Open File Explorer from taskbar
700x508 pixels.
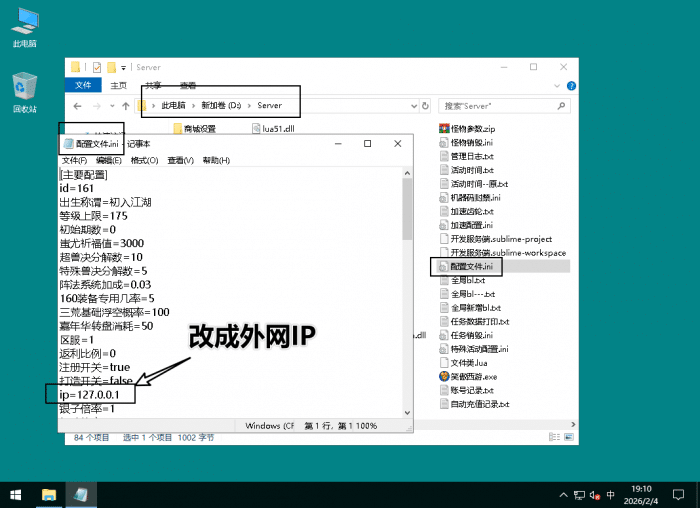point(49,495)
